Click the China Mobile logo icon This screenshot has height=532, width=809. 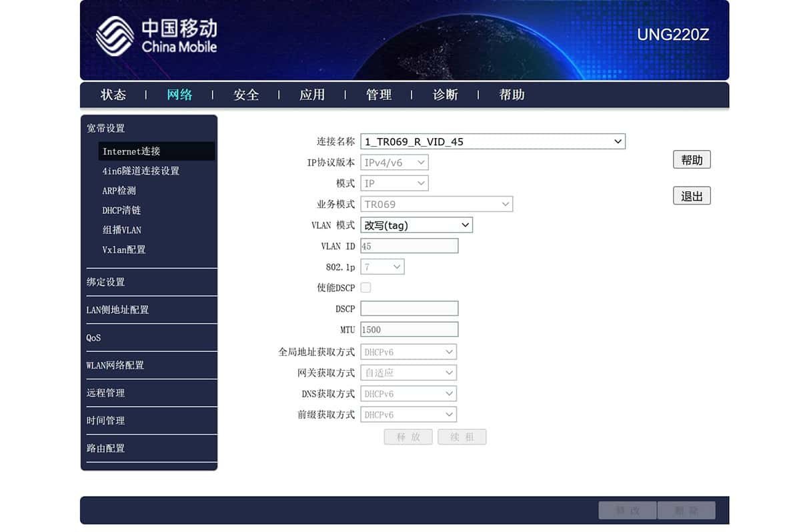[115, 36]
